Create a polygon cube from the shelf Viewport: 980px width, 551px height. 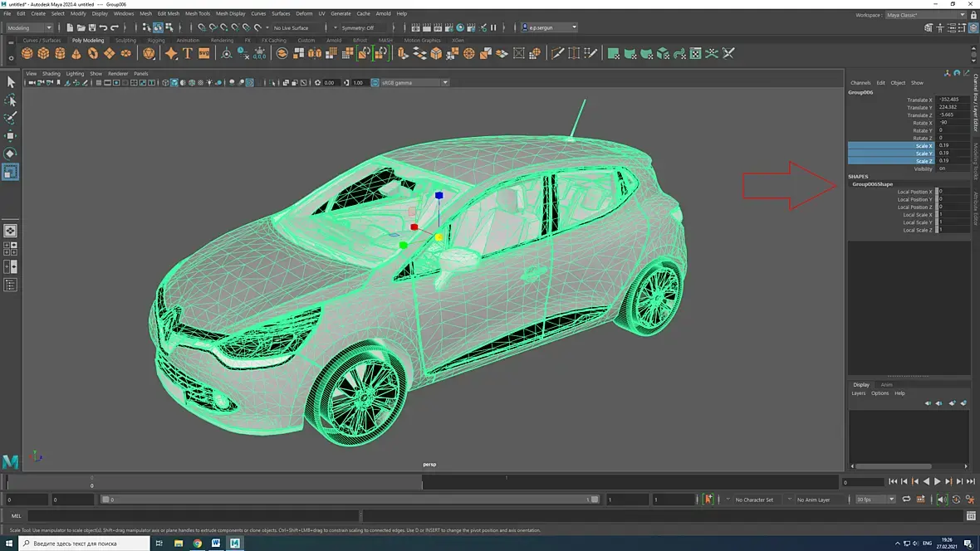click(43, 53)
